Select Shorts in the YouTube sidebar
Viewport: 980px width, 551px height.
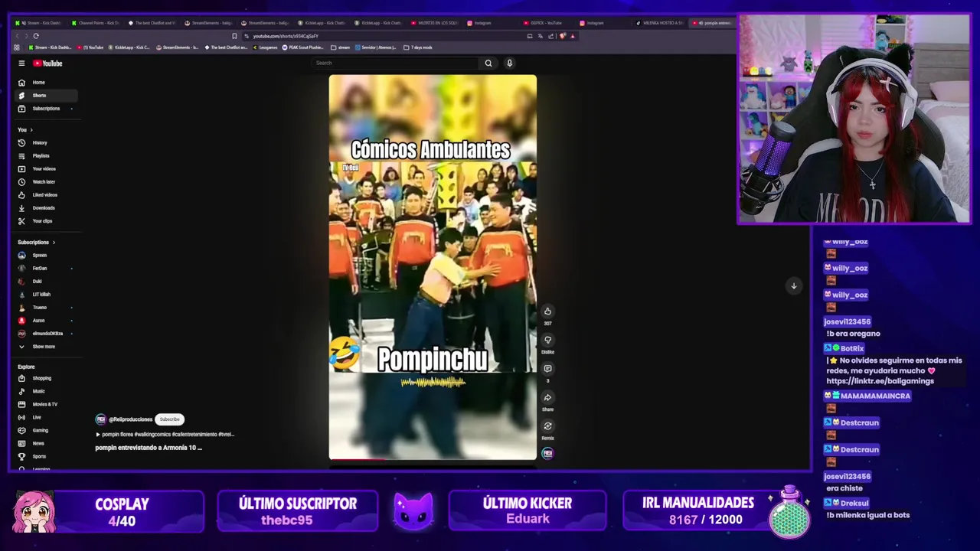46,96
